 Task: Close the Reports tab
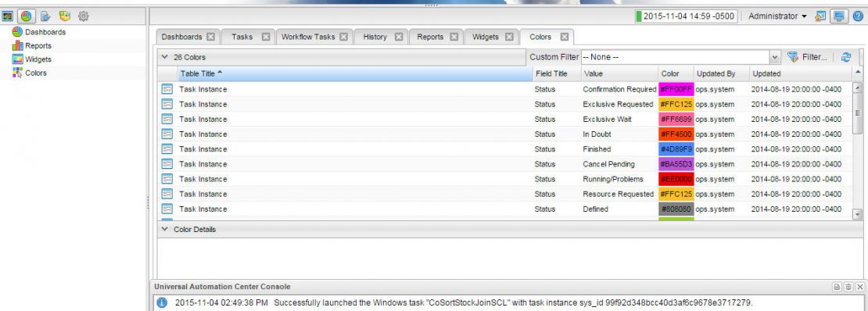point(454,37)
